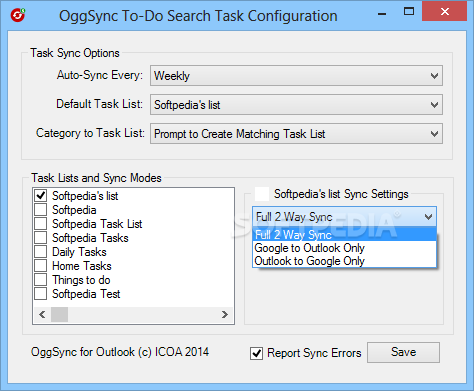Image resolution: width=474 pixels, height=391 pixels.
Task: Toggle Softpedia's list Sync Settings checkbox
Action: (x=262, y=194)
